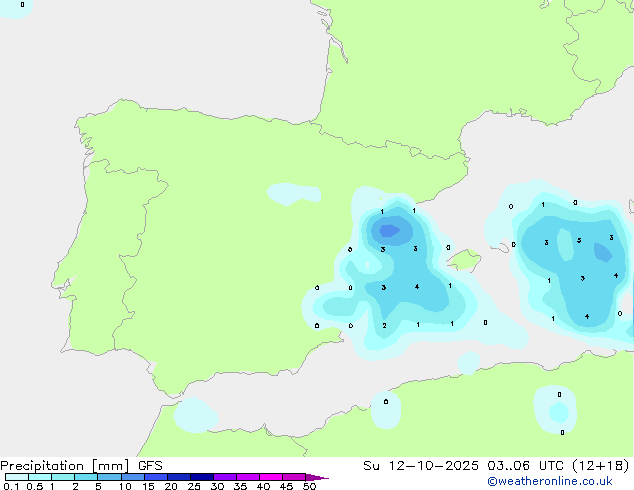Click the 0.5–1 mm legend color swatch
The width and height of the screenshot is (634, 490).
click(x=40, y=477)
